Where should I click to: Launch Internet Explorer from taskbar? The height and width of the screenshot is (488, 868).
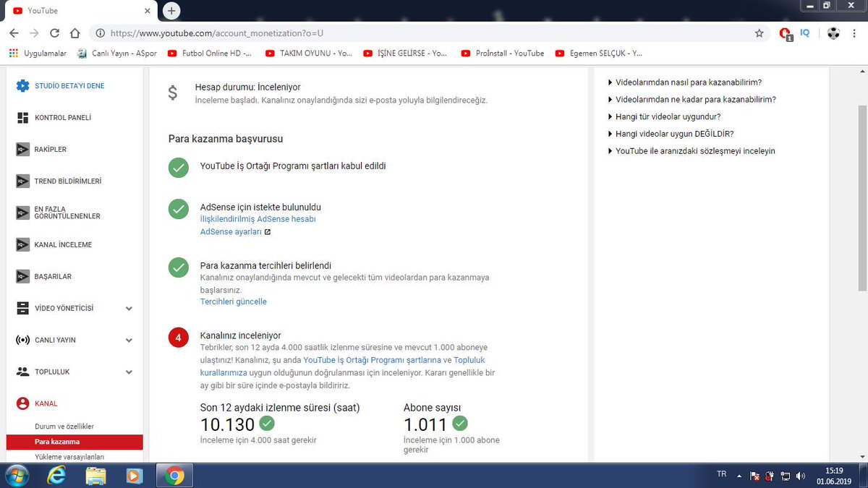pos(56,476)
